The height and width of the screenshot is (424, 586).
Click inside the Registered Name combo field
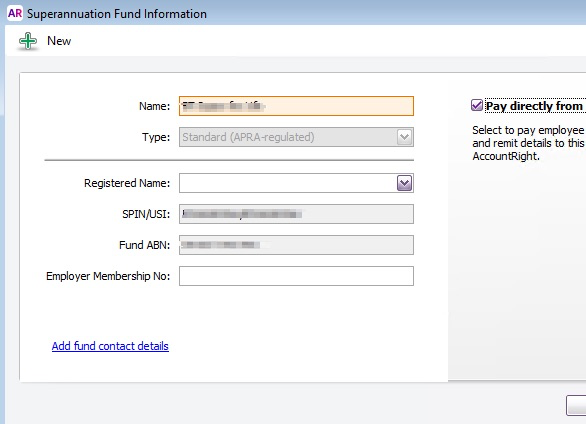pos(288,183)
